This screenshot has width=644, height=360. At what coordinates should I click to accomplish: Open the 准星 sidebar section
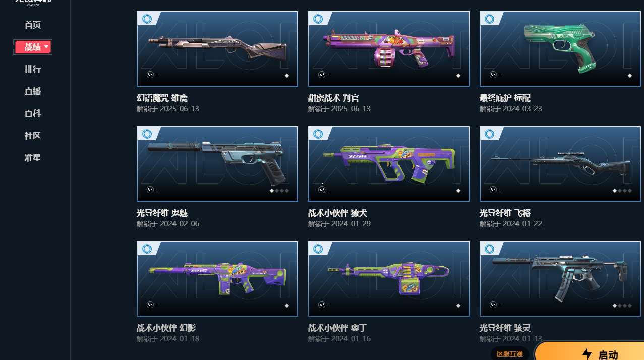(33, 158)
